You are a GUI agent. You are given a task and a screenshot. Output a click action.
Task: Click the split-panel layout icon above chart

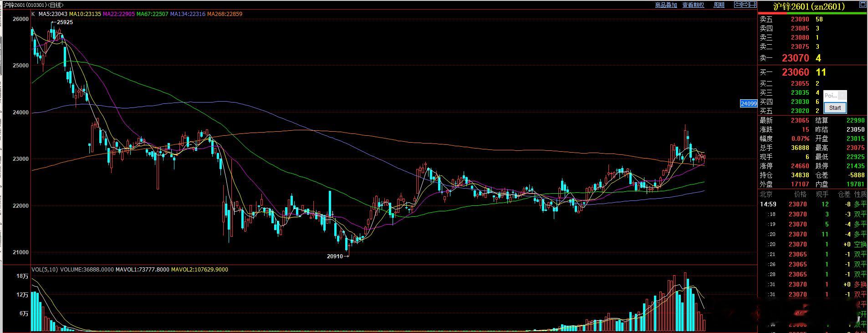[x=753, y=5]
